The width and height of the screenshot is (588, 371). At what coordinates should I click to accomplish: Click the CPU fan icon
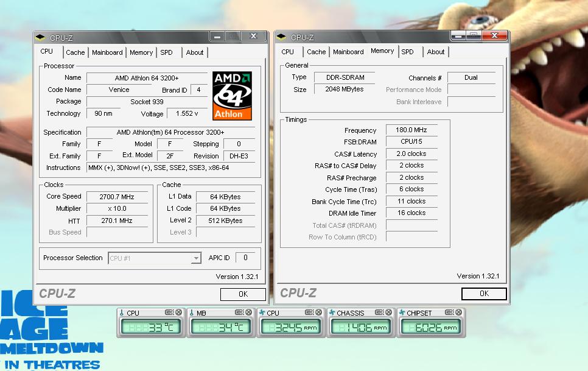tap(262, 313)
